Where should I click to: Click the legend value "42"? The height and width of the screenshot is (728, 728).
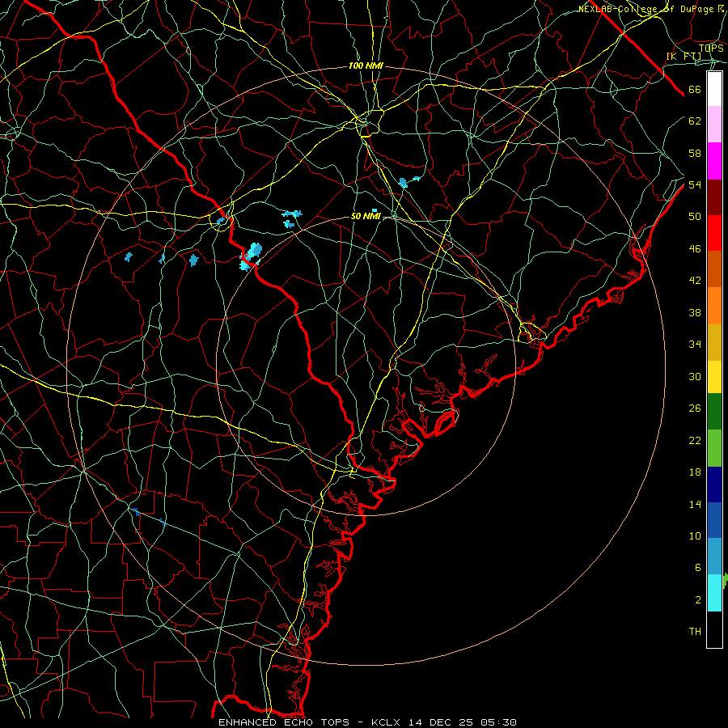[x=695, y=281]
